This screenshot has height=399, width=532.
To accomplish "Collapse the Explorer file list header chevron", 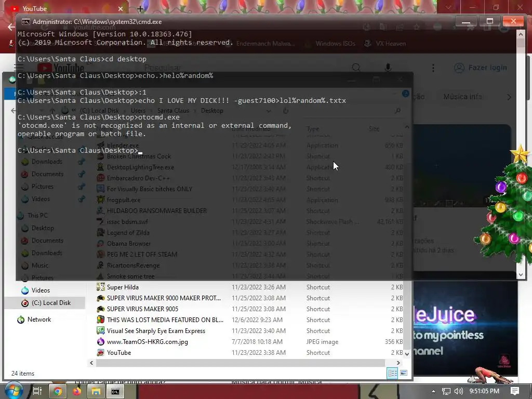I will click(407, 127).
